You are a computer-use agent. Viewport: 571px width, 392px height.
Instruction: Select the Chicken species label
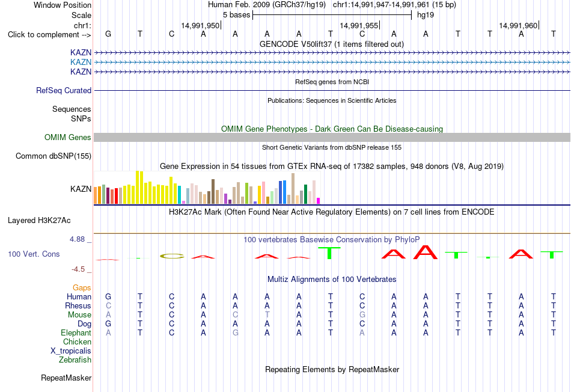pyautogui.click(x=77, y=341)
